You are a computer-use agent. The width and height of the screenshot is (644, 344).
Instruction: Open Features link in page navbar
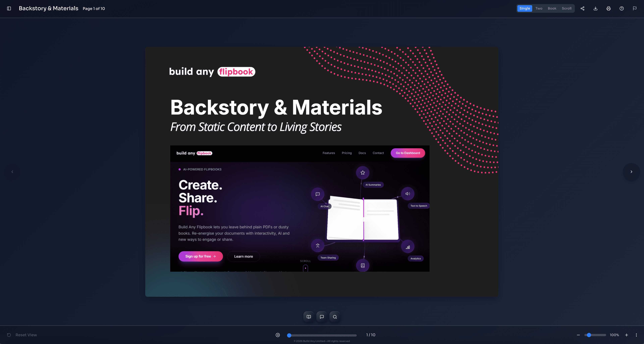[x=329, y=153]
